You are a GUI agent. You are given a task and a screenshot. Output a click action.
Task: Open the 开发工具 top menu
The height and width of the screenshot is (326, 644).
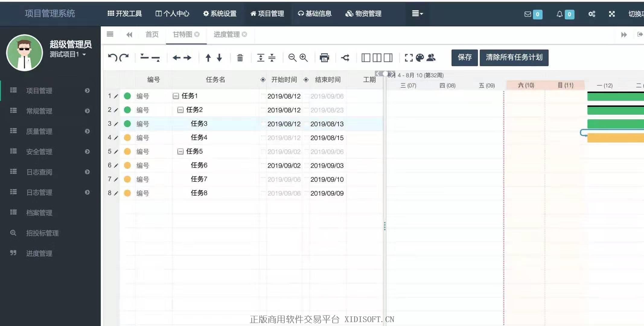click(x=125, y=14)
